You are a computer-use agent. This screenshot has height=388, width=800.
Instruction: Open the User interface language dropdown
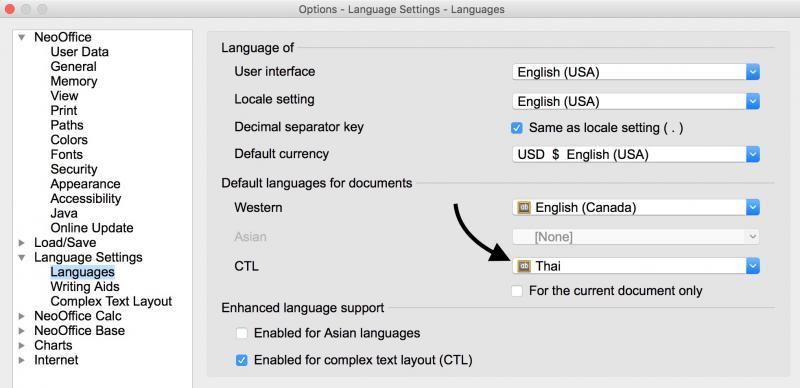(636, 72)
